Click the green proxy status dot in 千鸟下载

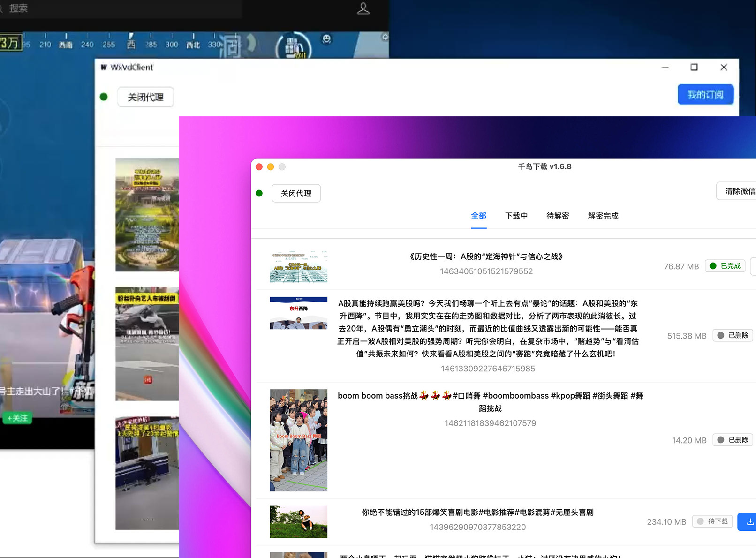(259, 193)
